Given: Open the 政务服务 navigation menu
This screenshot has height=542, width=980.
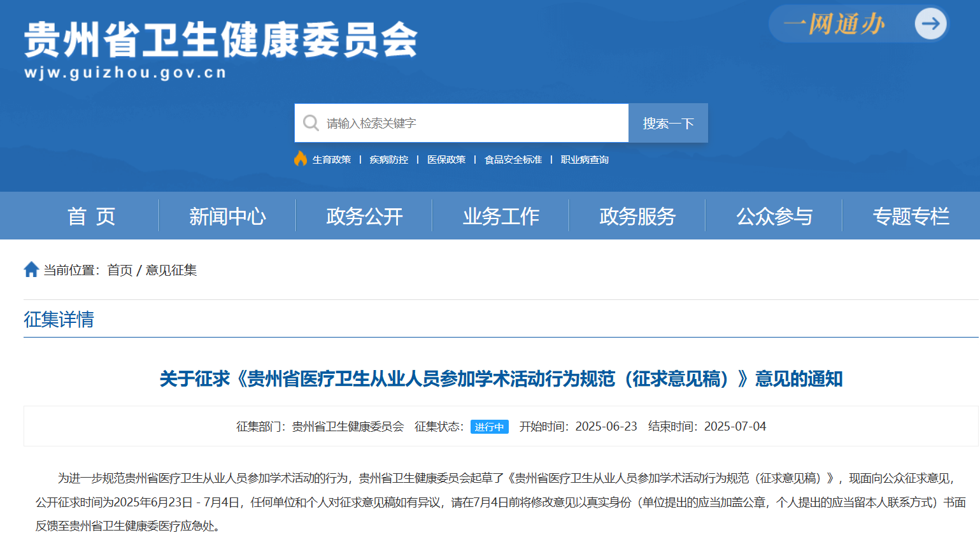Looking at the screenshot, I should [637, 216].
